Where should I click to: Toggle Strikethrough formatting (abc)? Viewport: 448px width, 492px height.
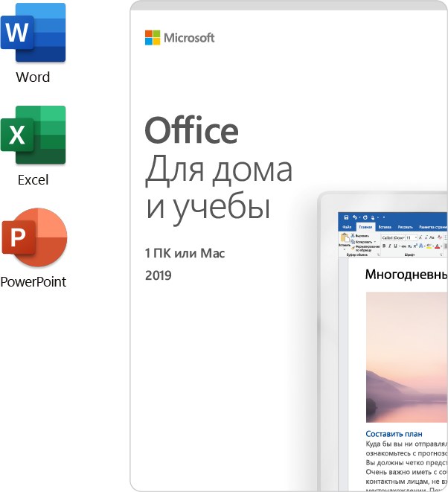coord(404,246)
